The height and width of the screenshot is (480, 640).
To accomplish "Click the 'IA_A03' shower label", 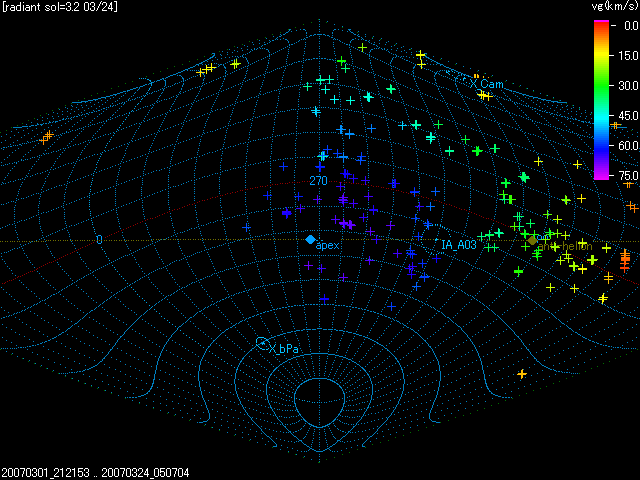I will coord(459,245).
